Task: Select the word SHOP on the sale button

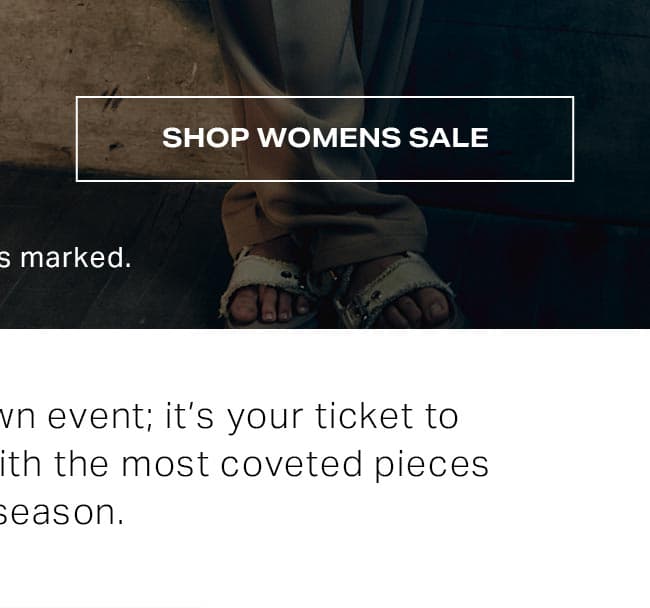Action: coord(206,138)
